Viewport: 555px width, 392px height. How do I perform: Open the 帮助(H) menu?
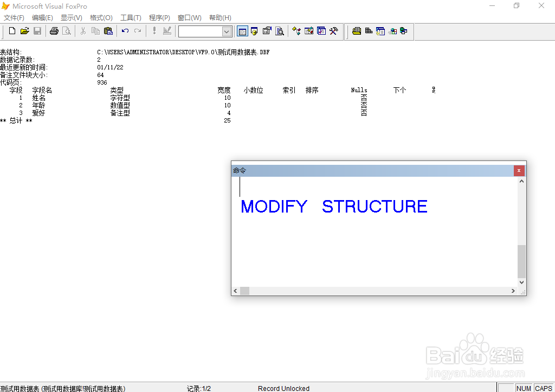tap(220, 18)
